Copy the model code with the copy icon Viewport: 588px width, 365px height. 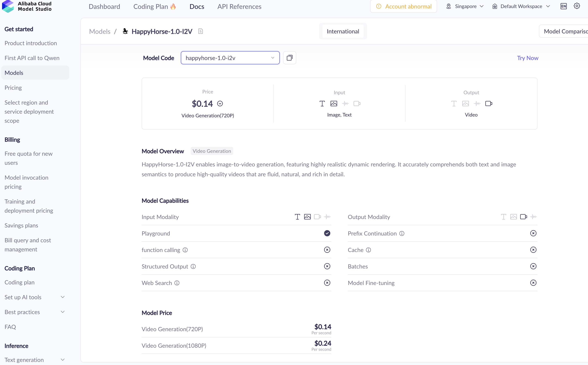click(289, 58)
